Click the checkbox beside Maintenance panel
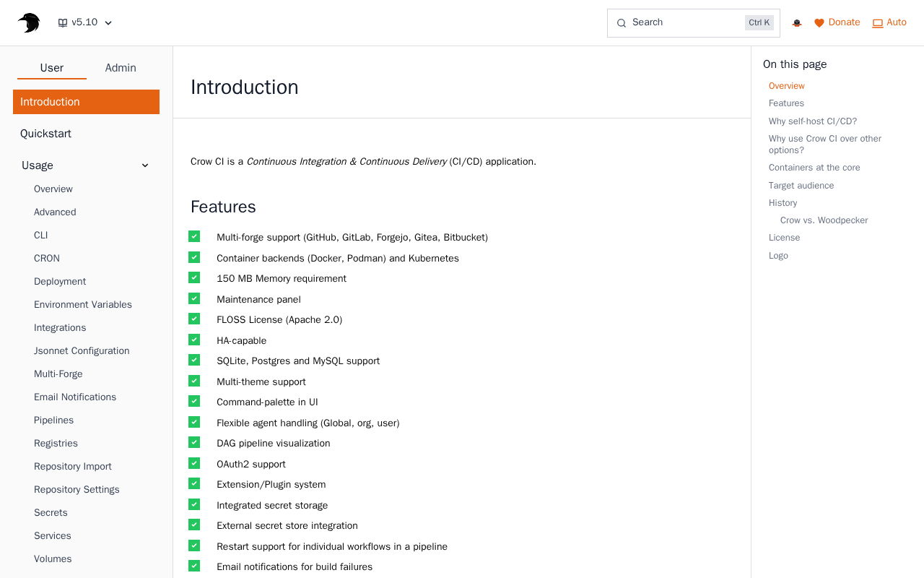This screenshot has height=578, width=924. click(194, 298)
